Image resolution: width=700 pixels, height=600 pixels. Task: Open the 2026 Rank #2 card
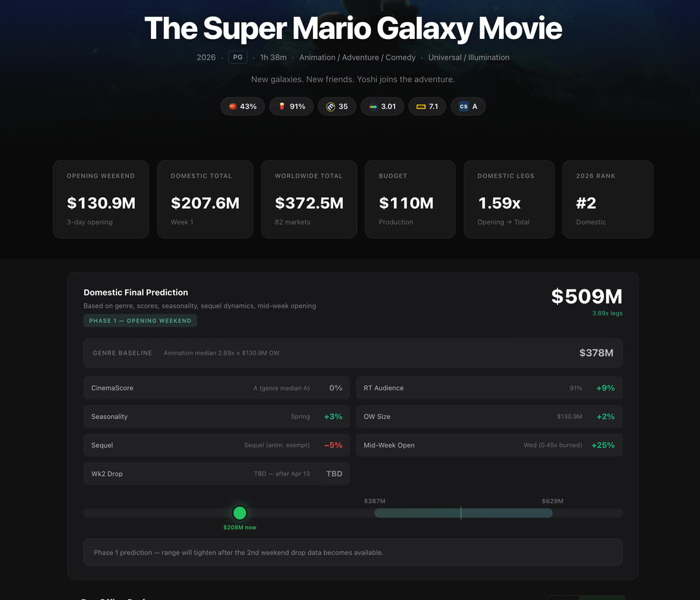click(607, 199)
